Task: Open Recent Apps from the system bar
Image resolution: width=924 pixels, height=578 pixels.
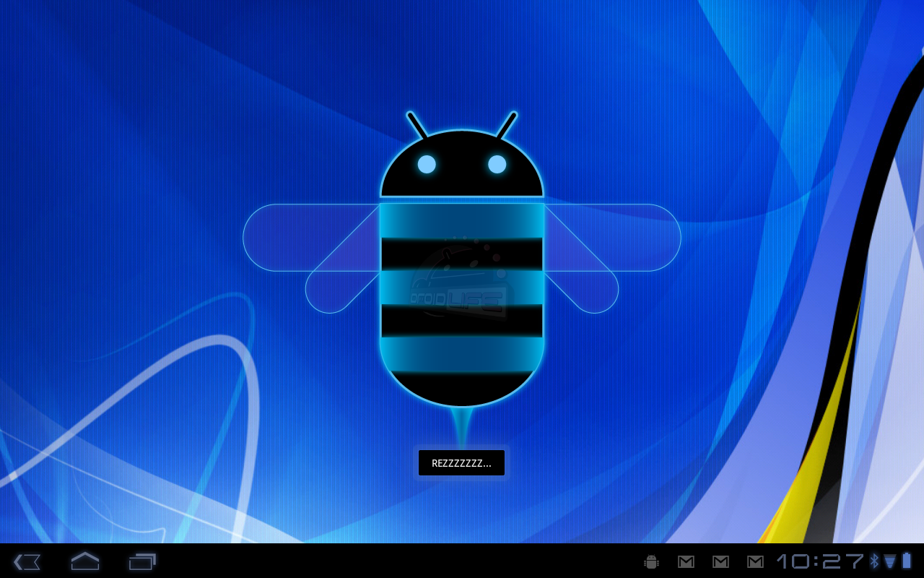Action: pyautogui.click(x=141, y=561)
